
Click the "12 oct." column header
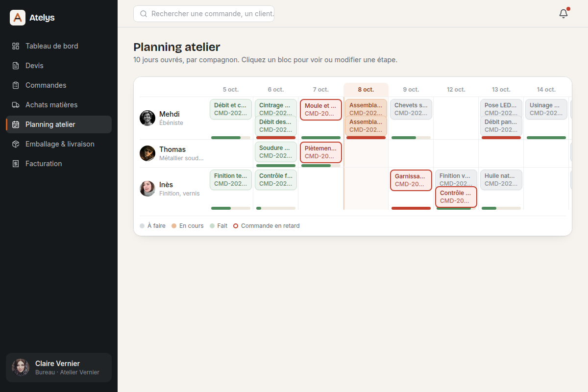point(456,90)
